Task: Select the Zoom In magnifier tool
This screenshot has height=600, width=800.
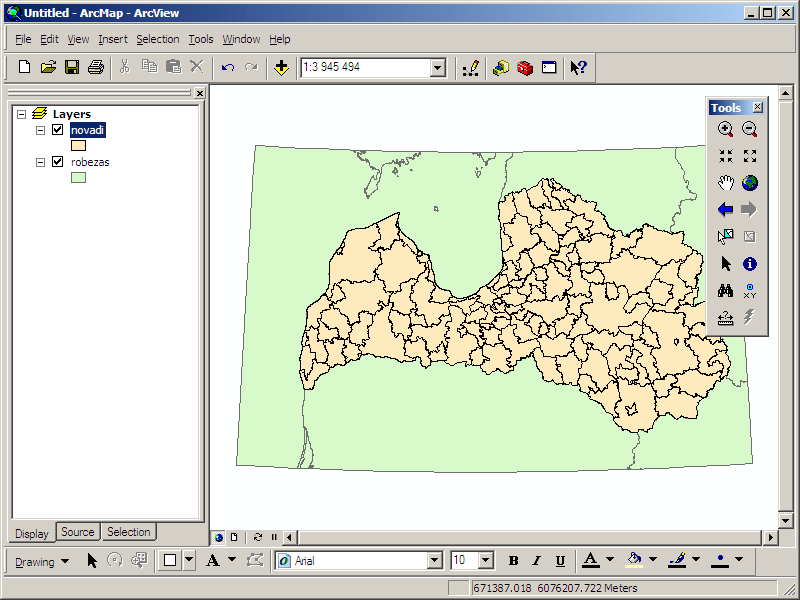Action: tap(726, 129)
